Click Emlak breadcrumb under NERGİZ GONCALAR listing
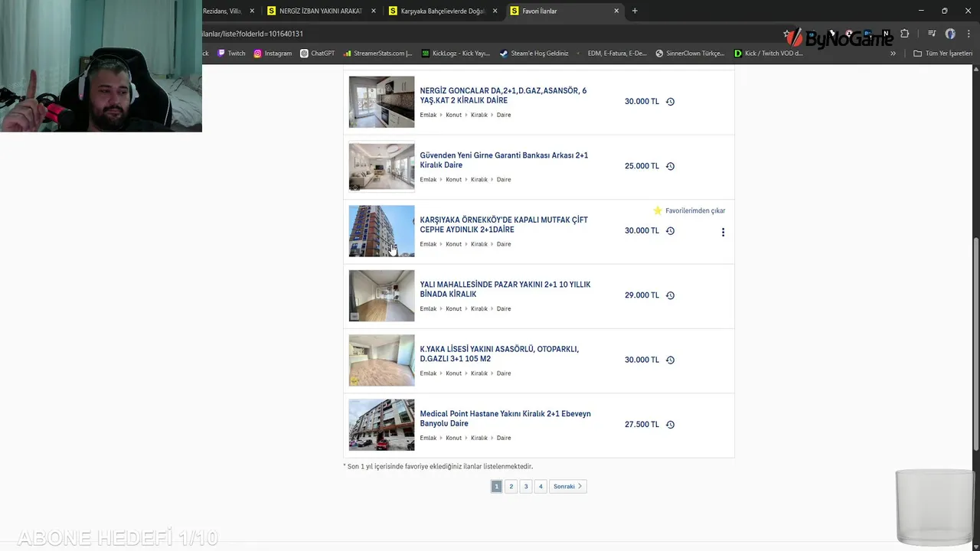This screenshot has width=980, height=551. (x=428, y=115)
